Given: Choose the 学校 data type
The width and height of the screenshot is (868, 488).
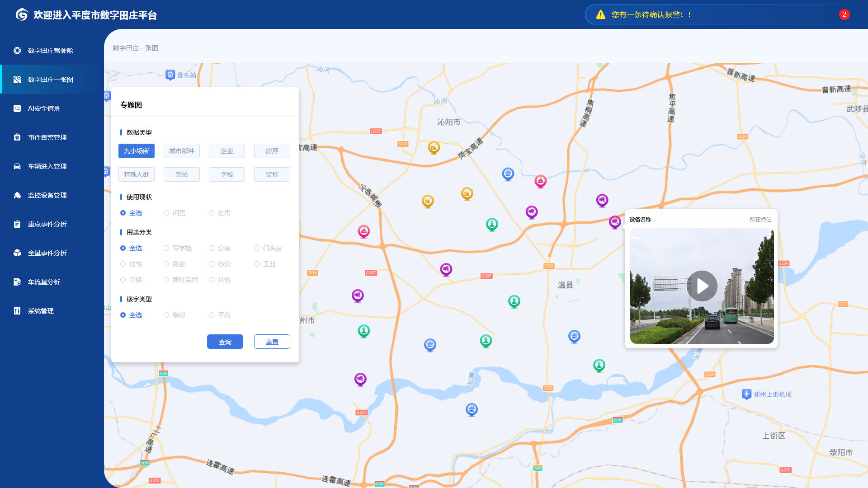Looking at the screenshot, I should (227, 174).
